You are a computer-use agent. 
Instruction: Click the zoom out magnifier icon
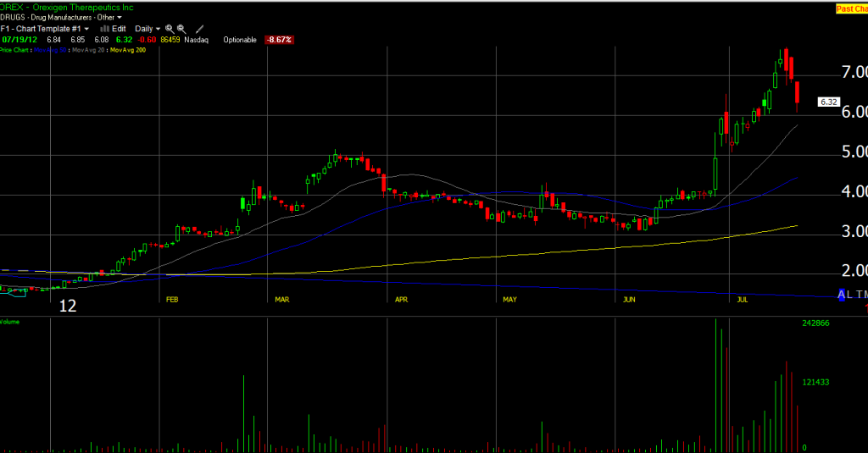[181, 28]
